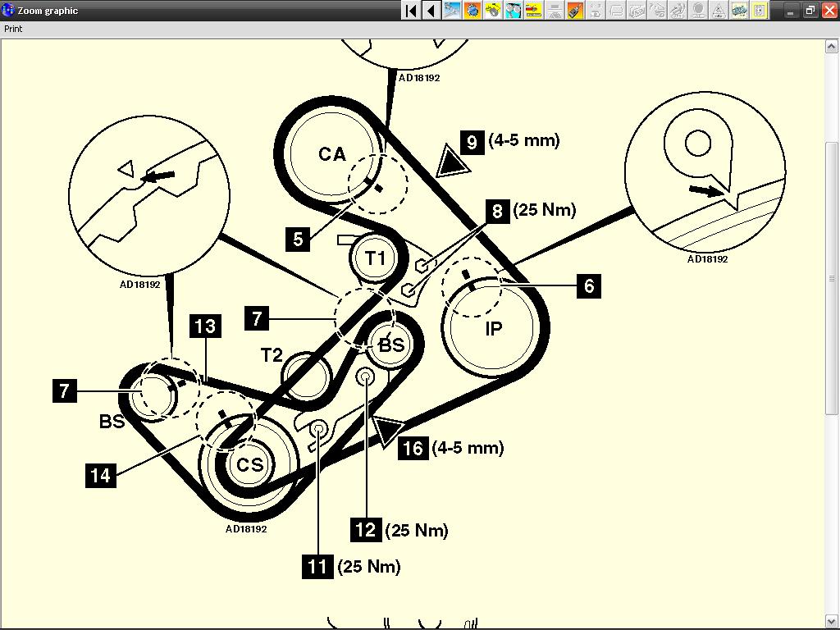Click the IP injection pump sprocket label

493,328
